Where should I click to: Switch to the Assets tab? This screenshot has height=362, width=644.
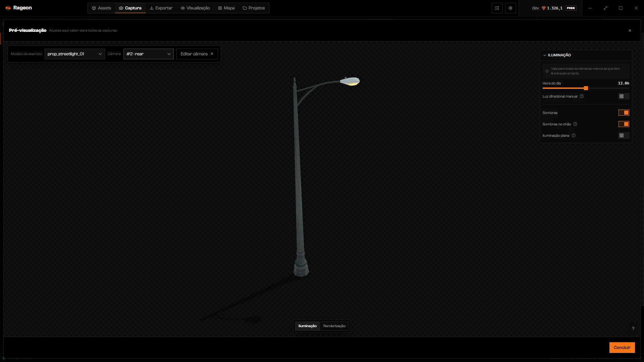click(101, 8)
